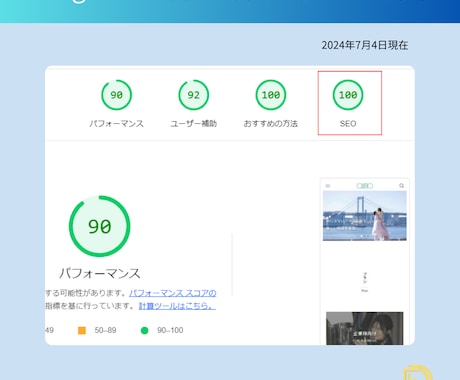Select the ユーザー補助 category label

coord(194,124)
